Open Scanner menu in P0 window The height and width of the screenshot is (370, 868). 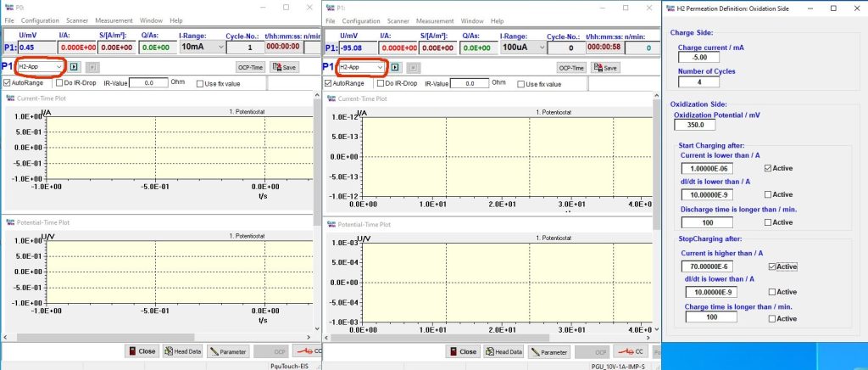click(x=77, y=20)
